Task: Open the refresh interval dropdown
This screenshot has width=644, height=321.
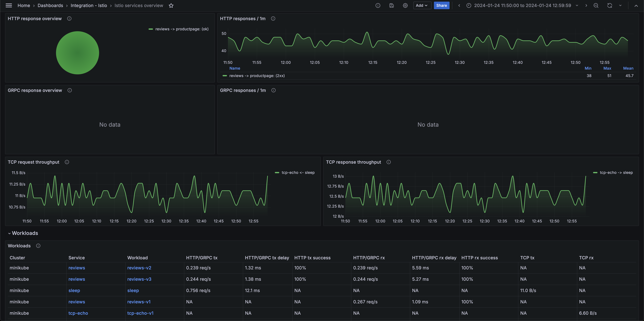Action: [620, 6]
